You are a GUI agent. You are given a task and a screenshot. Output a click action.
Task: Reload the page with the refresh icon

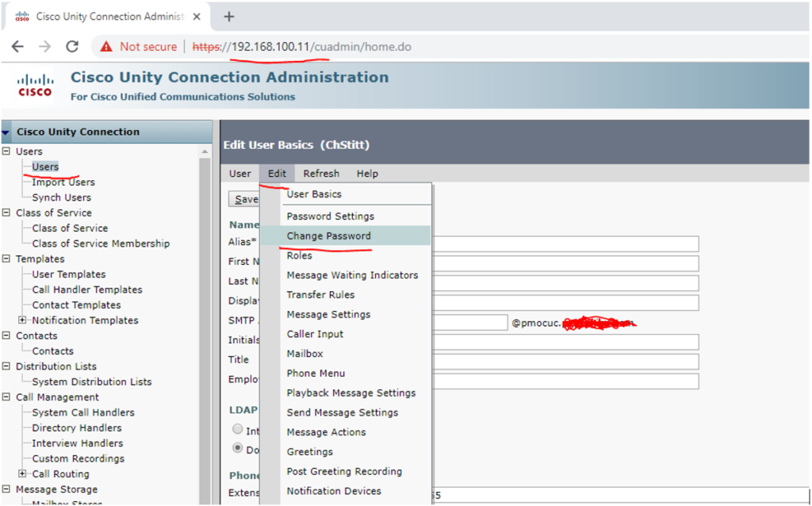71,47
